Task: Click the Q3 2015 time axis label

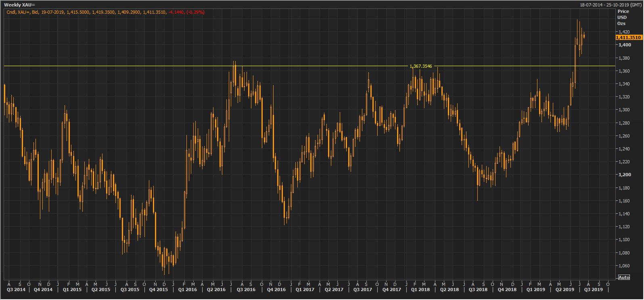Action: (130, 290)
